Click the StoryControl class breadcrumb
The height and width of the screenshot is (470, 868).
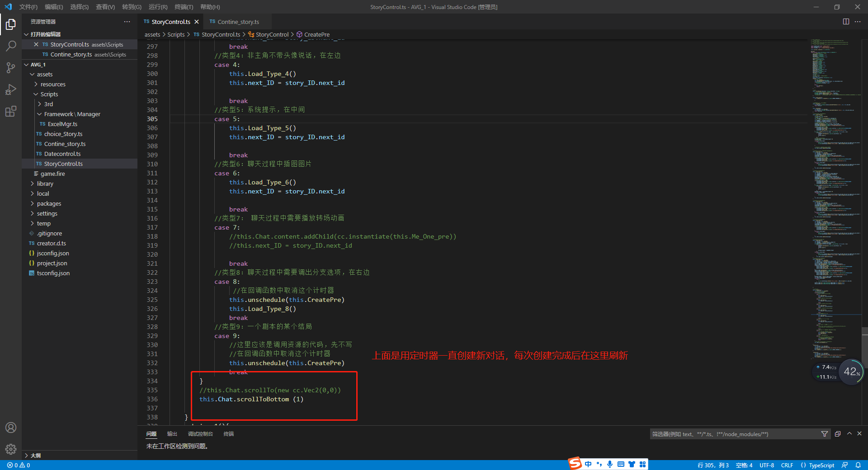(x=269, y=34)
